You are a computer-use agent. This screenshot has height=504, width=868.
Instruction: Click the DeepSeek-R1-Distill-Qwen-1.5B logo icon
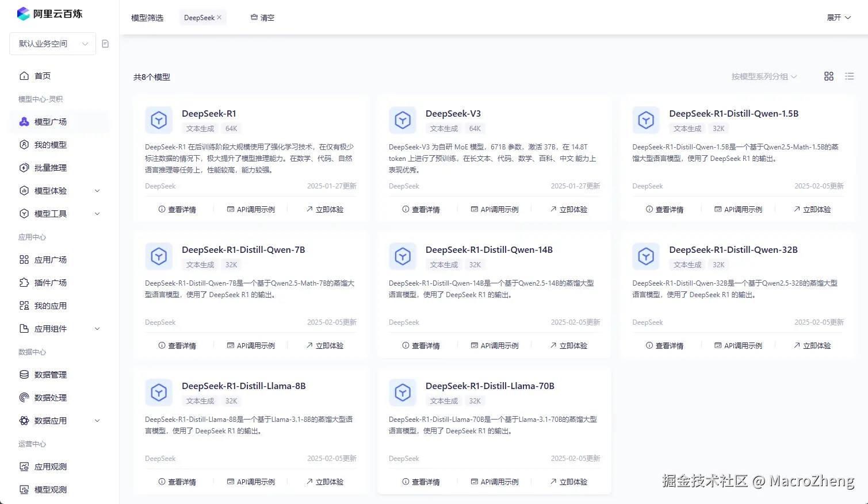[x=646, y=120]
